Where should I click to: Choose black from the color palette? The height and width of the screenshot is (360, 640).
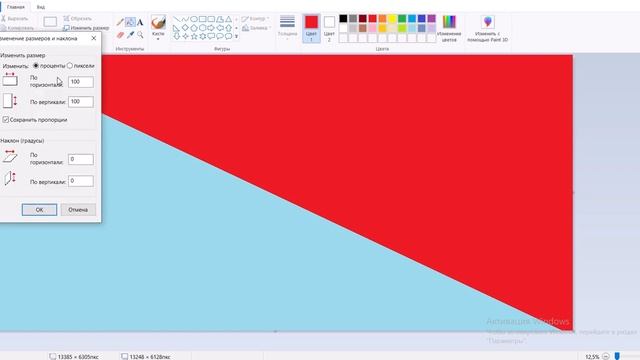pos(343,18)
